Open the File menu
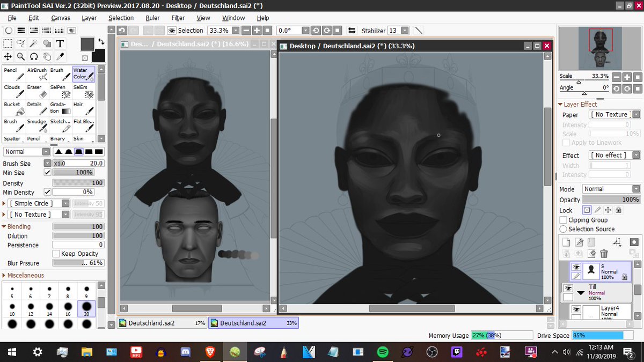 12,18
